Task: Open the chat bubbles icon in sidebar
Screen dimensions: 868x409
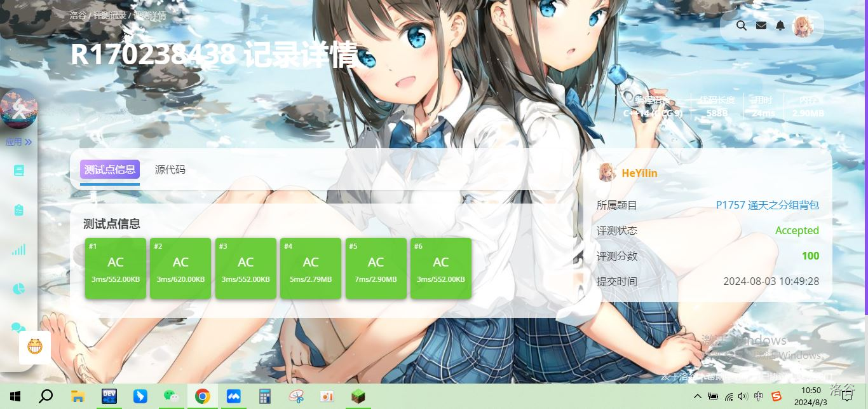Action: (19, 328)
